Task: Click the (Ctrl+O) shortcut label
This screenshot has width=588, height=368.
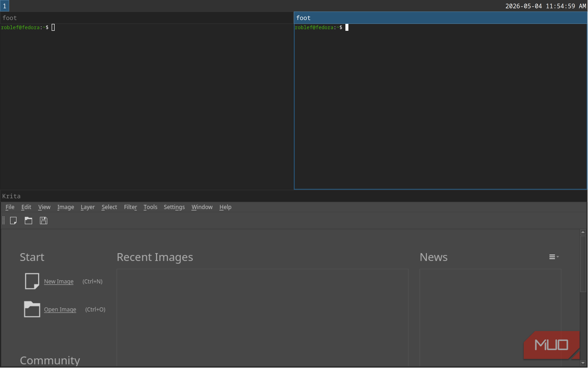Action: [95, 310]
